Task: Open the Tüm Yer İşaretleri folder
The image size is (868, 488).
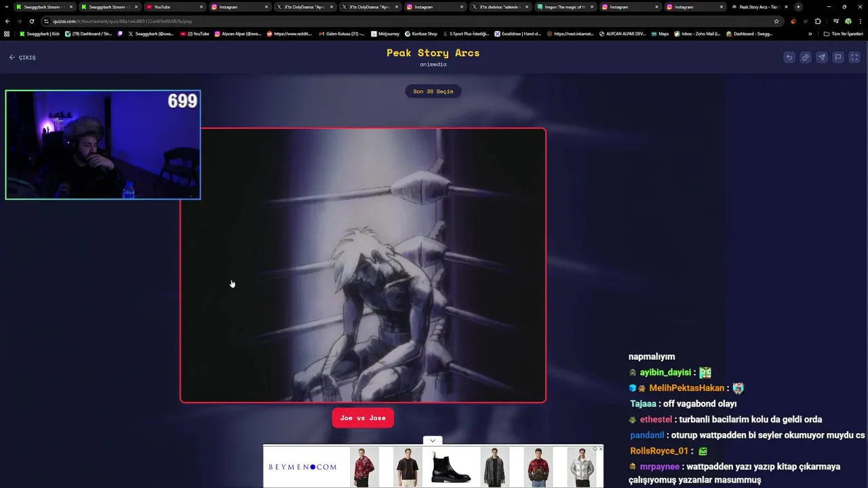Action: pyautogui.click(x=843, y=34)
